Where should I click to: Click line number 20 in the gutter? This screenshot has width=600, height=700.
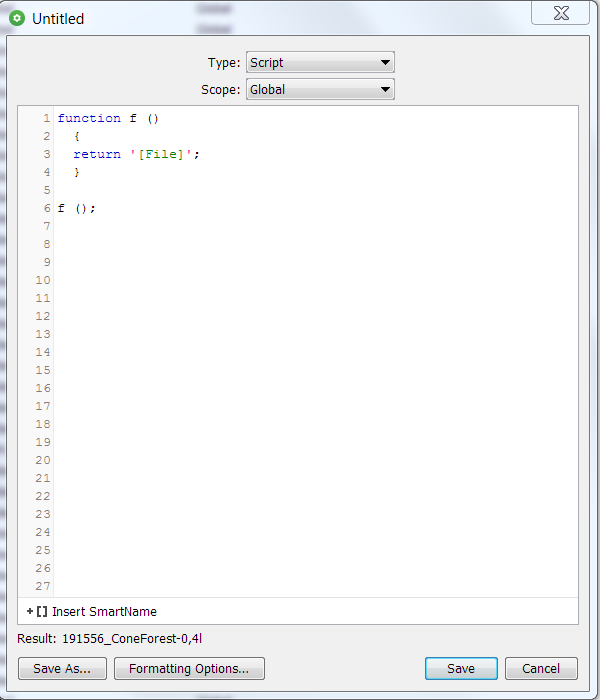(x=43, y=460)
